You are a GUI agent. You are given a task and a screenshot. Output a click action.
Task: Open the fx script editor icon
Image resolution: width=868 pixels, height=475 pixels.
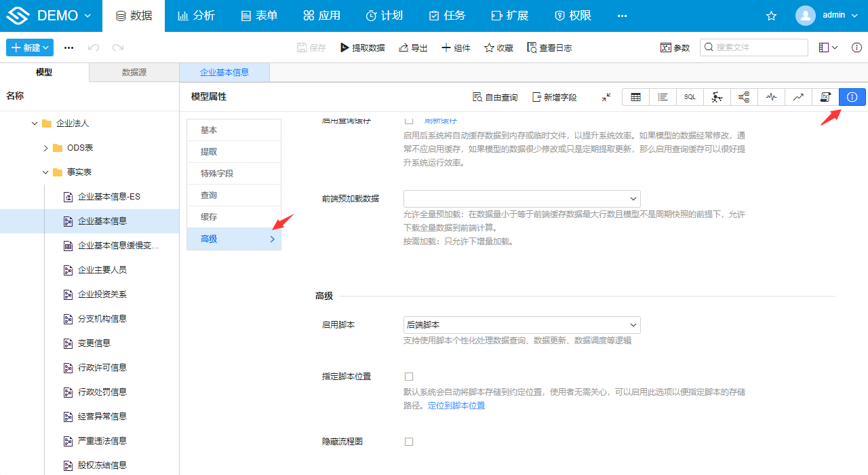825,97
